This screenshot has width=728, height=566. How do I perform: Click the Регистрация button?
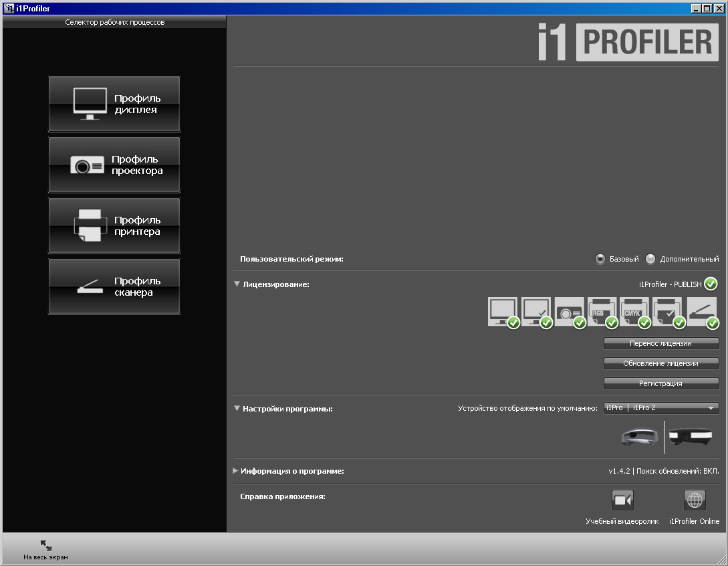point(661,383)
